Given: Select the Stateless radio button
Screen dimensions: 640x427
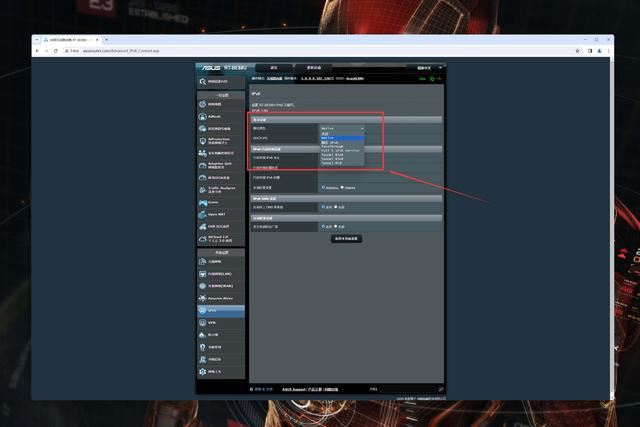Looking at the screenshot, I should point(323,187).
